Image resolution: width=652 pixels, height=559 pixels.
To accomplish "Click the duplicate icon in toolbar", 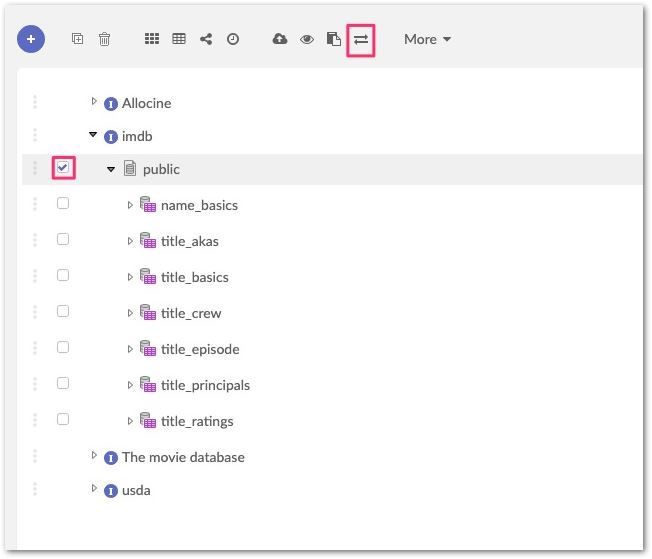I will tap(78, 39).
